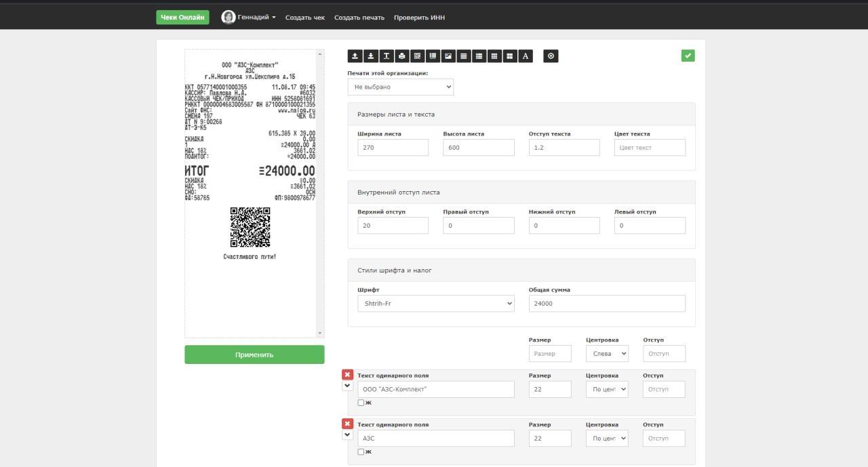Screen dimensions: 868x467
Task: Click the image icon in the toolbar
Action: click(448, 56)
